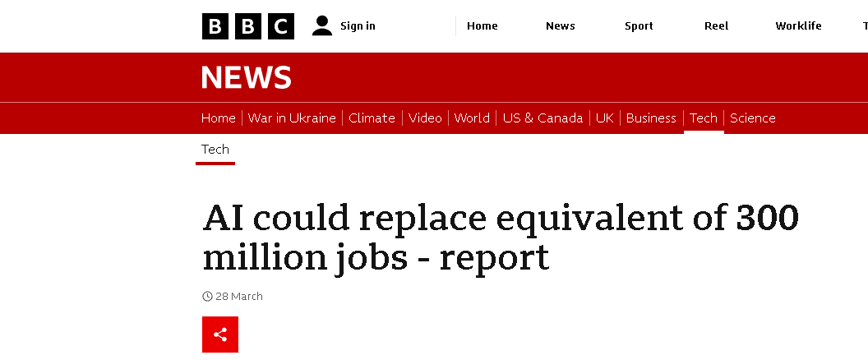Open Reel in the top navigation

(x=716, y=26)
